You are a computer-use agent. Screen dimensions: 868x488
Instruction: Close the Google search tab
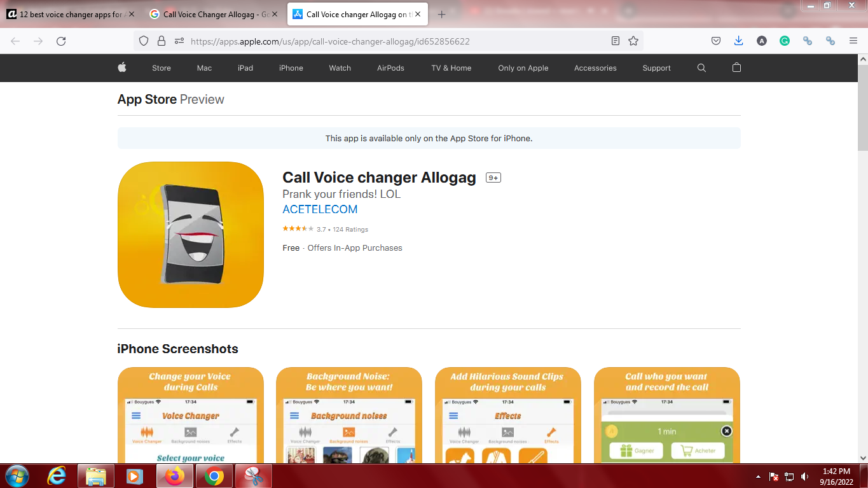click(275, 14)
